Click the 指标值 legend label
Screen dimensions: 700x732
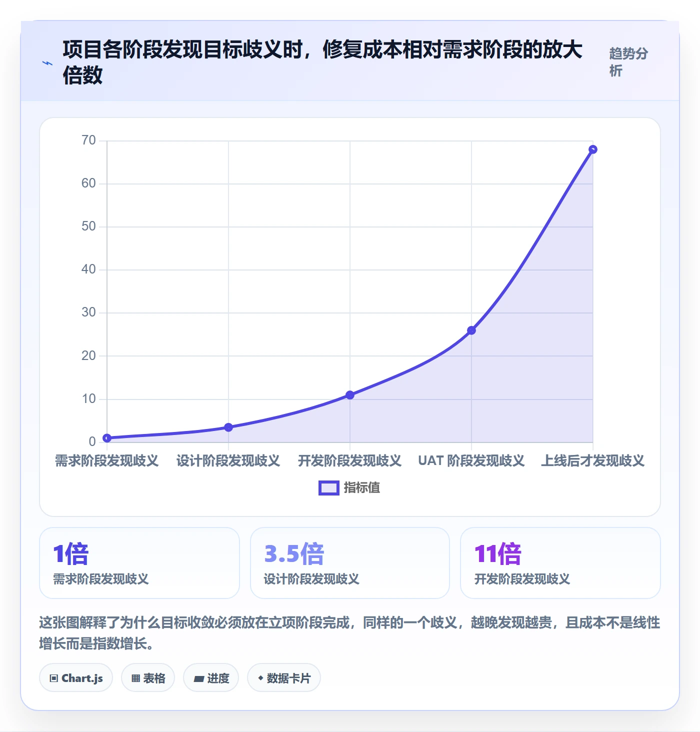[x=362, y=488]
